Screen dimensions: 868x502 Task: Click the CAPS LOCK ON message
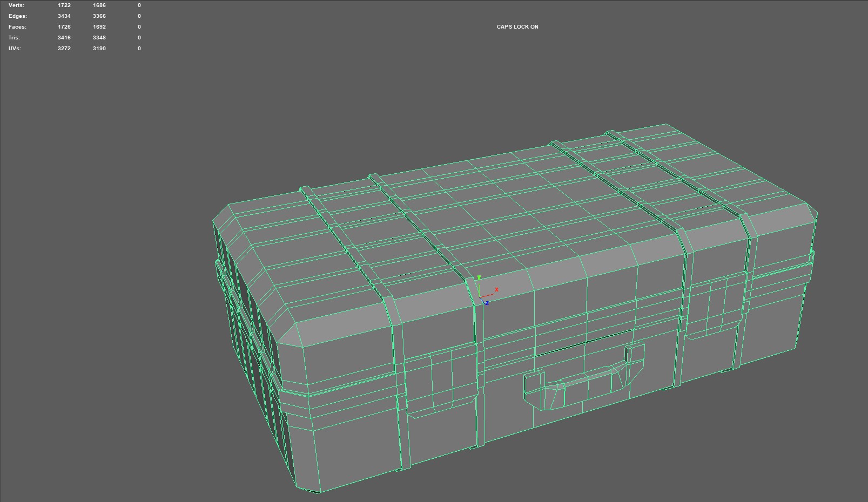(x=517, y=27)
